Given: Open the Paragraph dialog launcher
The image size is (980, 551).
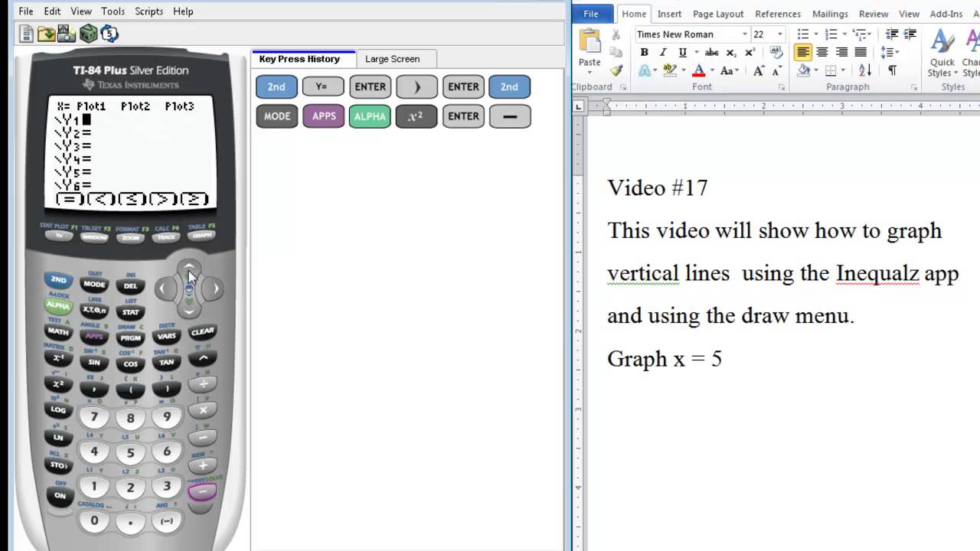Looking at the screenshot, I should 914,87.
